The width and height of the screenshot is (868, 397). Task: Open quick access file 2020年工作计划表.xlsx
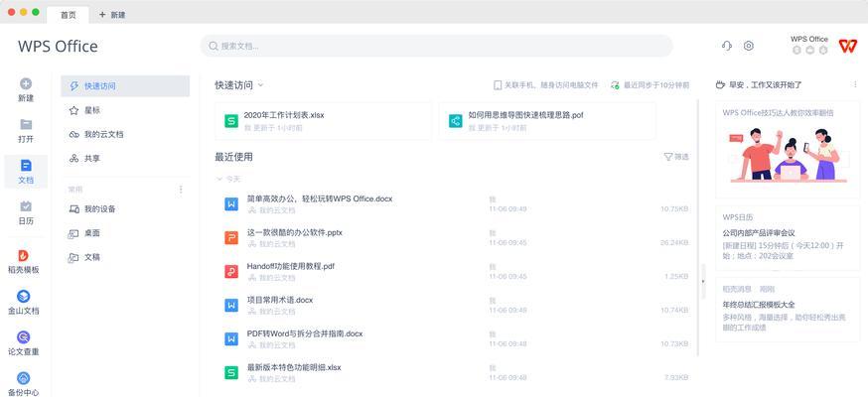click(324, 120)
